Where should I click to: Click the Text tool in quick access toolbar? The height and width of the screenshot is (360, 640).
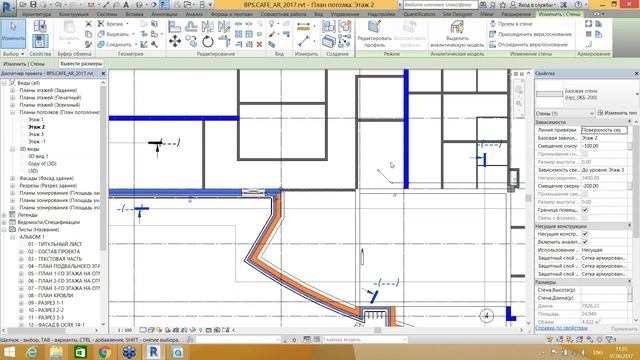point(126,4)
